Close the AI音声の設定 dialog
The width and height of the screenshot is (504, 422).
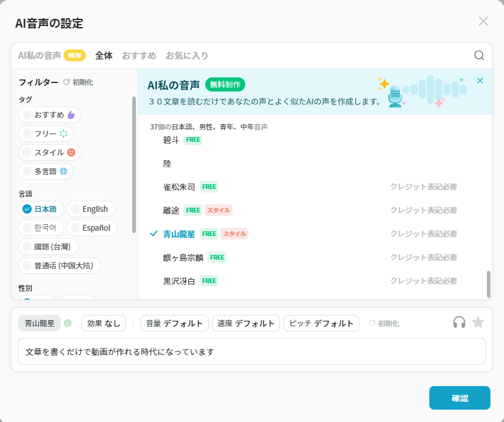point(483,22)
